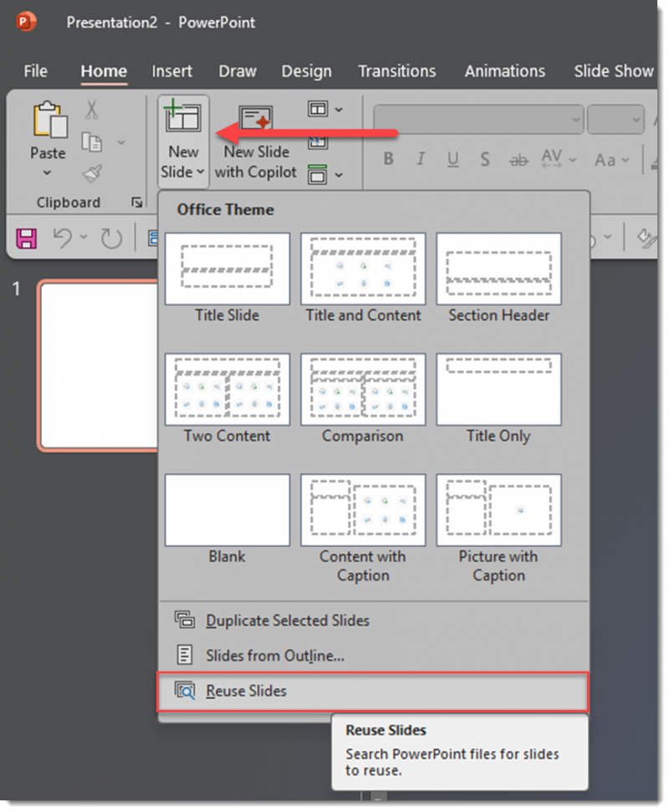The image size is (669, 812).
Task: Open the Transitions ribbon tab
Action: 397,72
